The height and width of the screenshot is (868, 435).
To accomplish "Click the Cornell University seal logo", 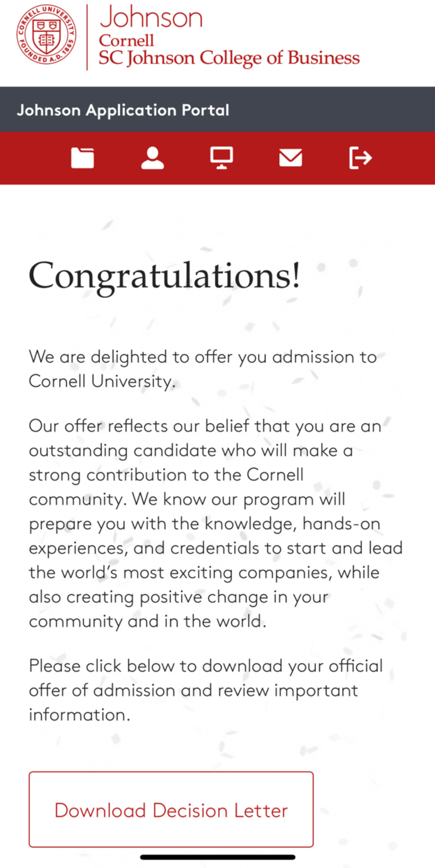I will 47,35.
